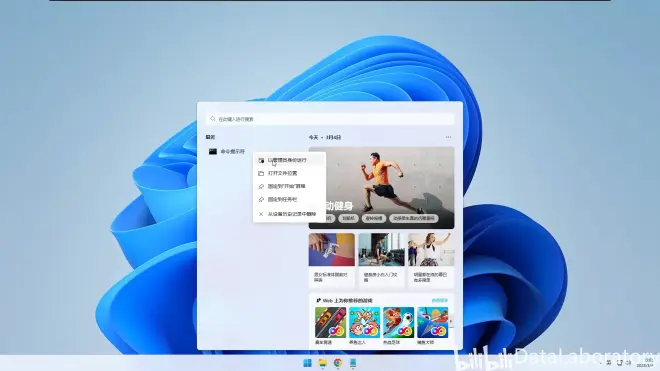Select "Run as administrator" in context menu
The height and width of the screenshot is (371, 660).
[x=289, y=160]
